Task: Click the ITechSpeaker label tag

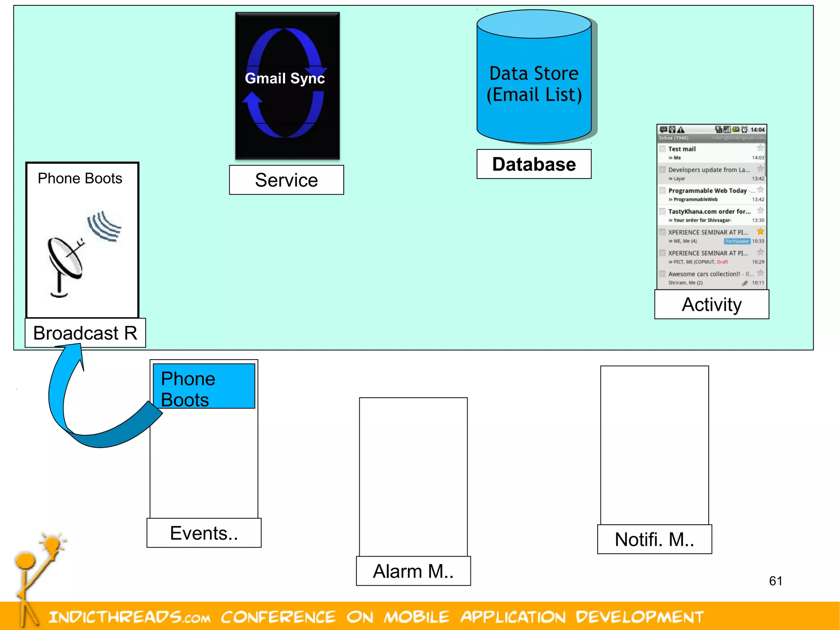Action: tap(737, 241)
